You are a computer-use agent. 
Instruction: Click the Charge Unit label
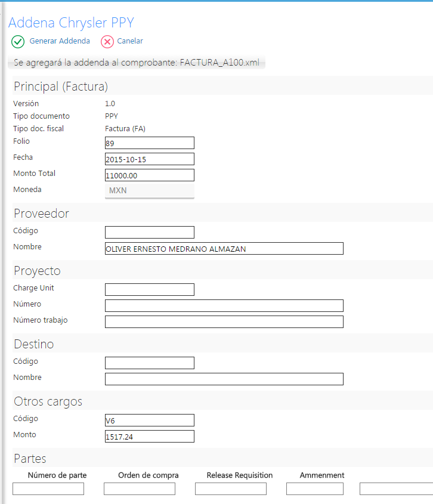(x=33, y=287)
